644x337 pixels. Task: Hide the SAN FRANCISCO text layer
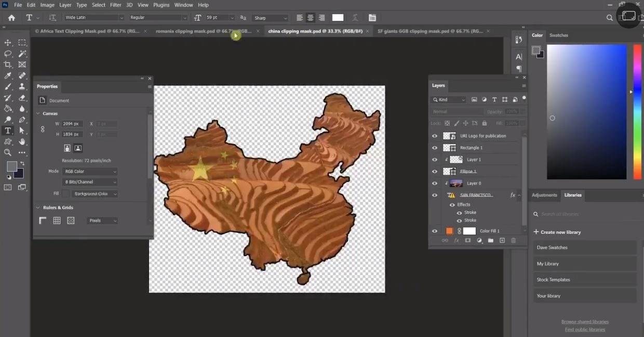point(435,195)
